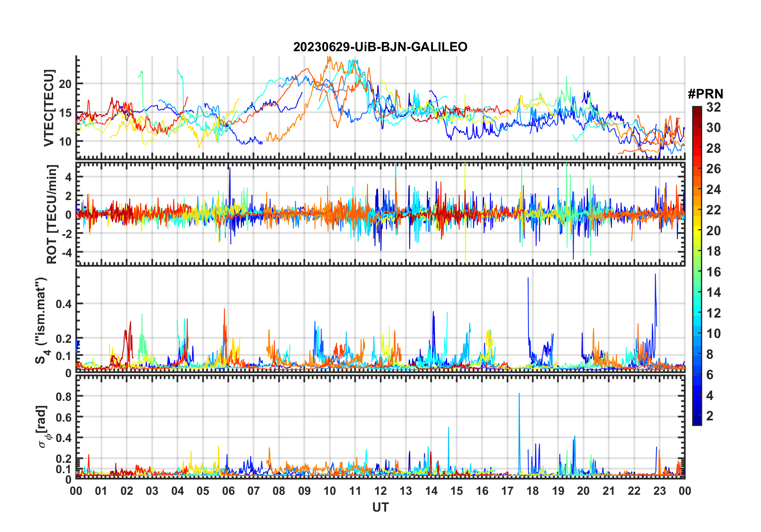The width and height of the screenshot is (761, 532).
Task: Click the 18 hour tick label on the UT axis
Action: click(x=533, y=491)
